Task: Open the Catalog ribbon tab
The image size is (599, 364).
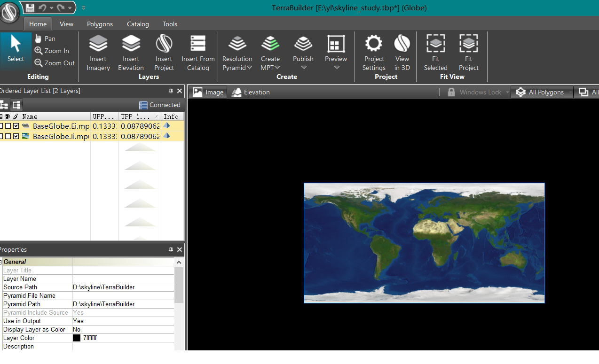Action: tap(138, 24)
